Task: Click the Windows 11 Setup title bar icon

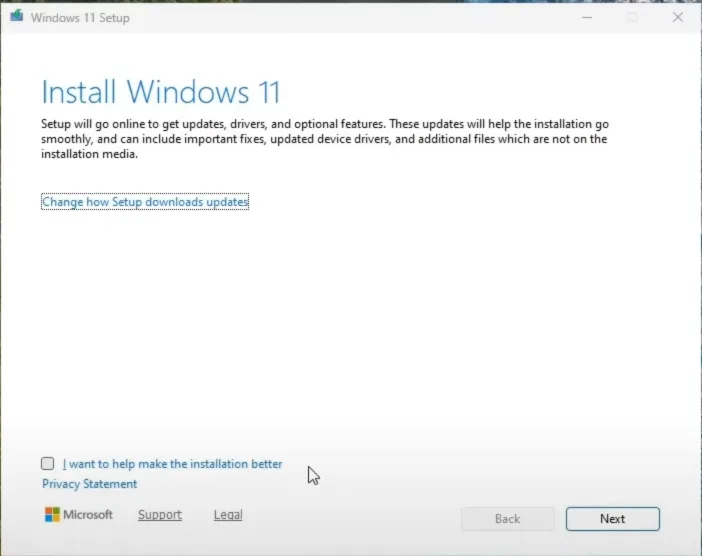Action: coord(17,17)
